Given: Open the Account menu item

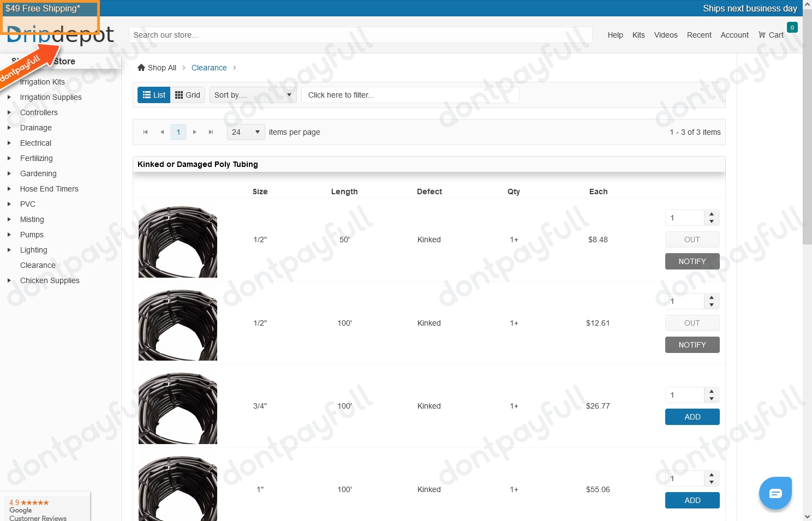Looking at the screenshot, I should click(x=735, y=35).
